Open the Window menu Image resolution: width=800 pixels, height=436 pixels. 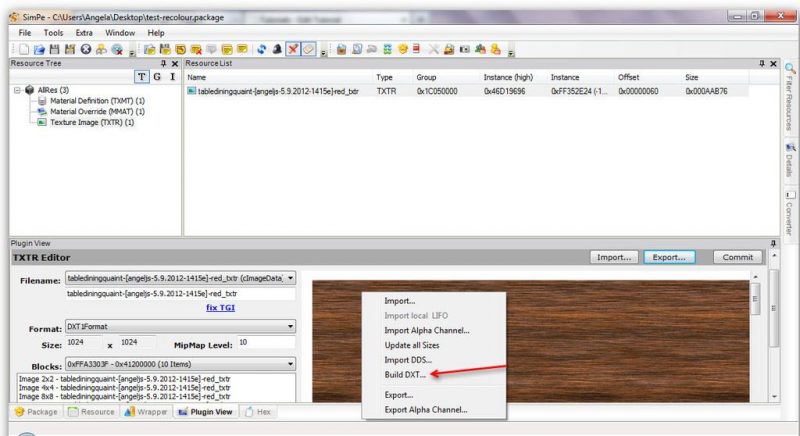(x=120, y=33)
